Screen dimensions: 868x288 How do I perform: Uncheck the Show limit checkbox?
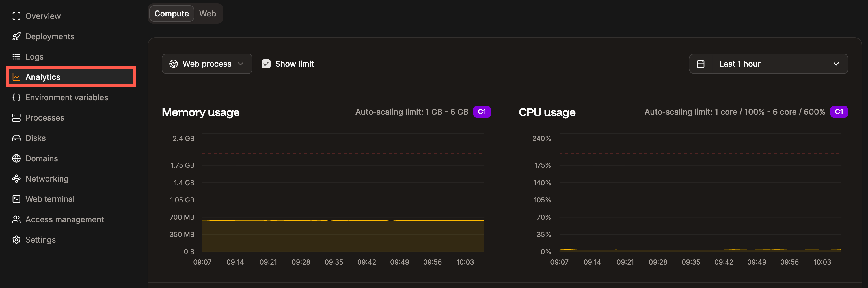[x=266, y=64]
